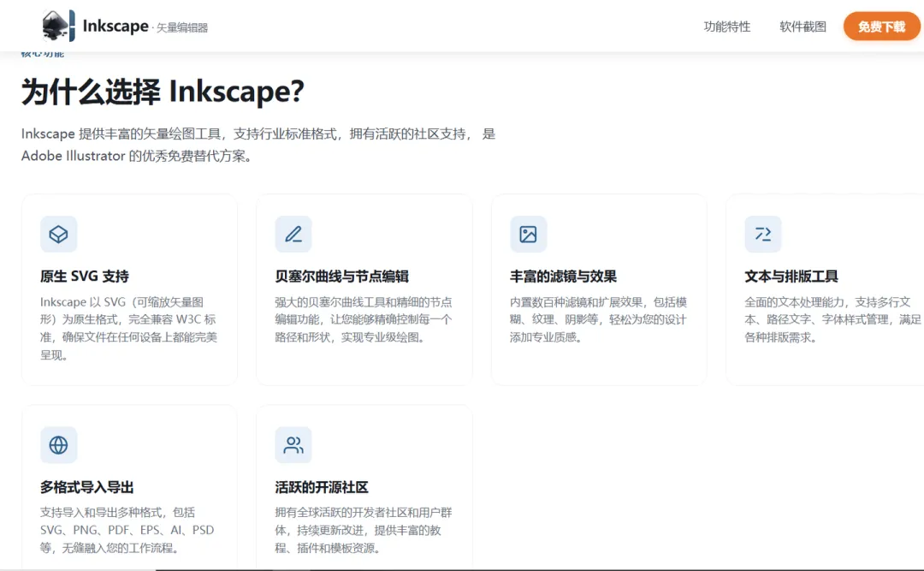The image size is (924, 571).
Task: Click the globe icon on 多格式导入导出 card
Action: click(58, 445)
